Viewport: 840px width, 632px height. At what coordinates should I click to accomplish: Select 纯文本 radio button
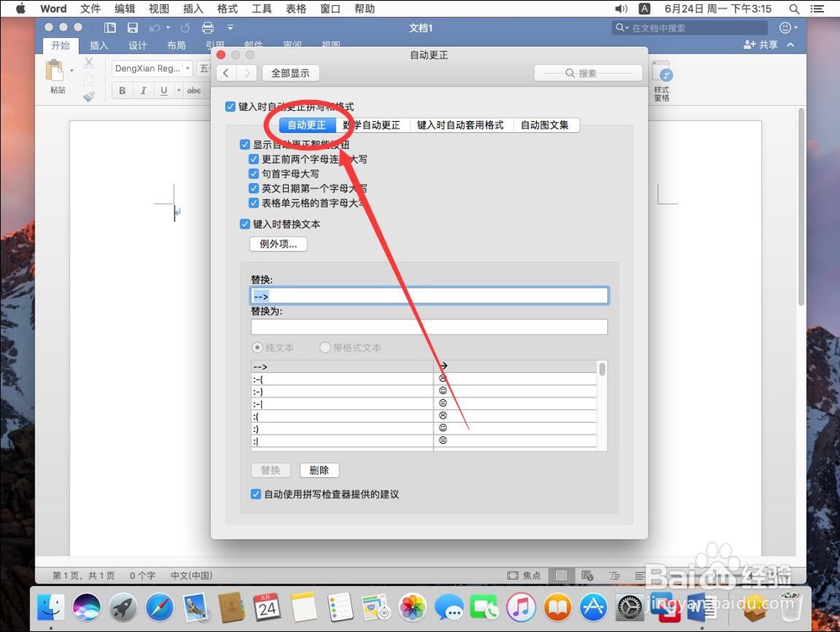point(257,348)
